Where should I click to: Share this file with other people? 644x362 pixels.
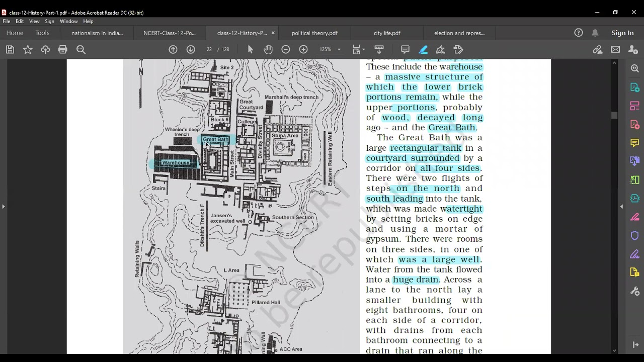click(633, 49)
